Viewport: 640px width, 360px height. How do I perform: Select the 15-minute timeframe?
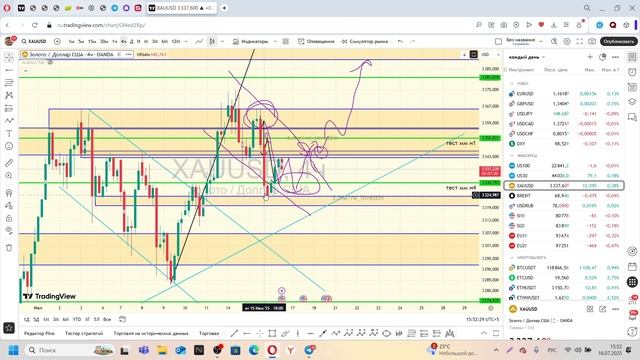coord(92,41)
